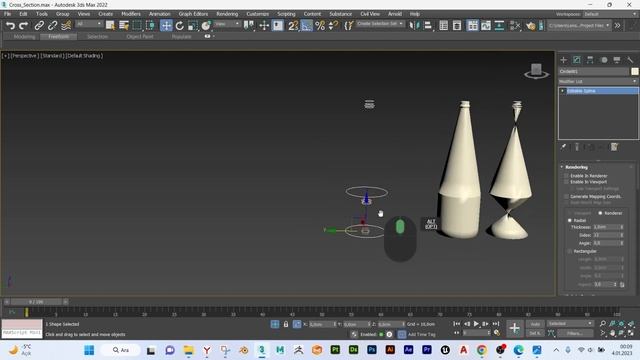This screenshot has height=360, width=640.
Task: Open the Curve Editor icon
Action: pyautogui.click(x=486, y=26)
